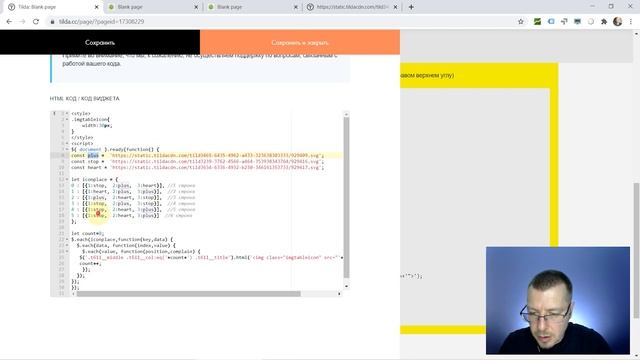Open the white circle extension icon
This screenshot has height=360, width=640.
(x=591, y=22)
